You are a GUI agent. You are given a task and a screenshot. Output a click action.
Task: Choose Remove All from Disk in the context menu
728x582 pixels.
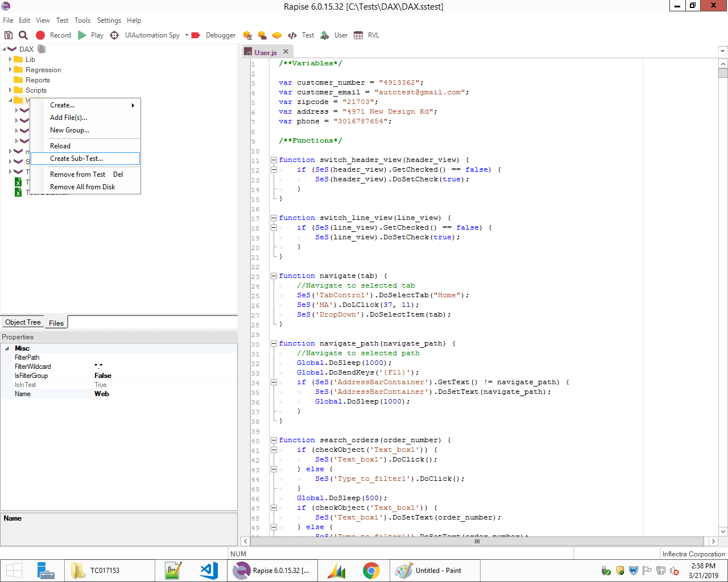point(85,187)
